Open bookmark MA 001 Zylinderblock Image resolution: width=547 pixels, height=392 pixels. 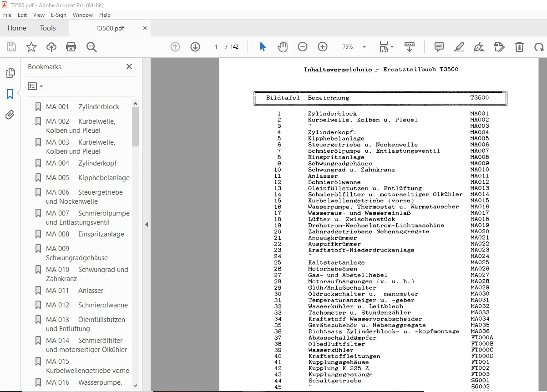tap(83, 107)
